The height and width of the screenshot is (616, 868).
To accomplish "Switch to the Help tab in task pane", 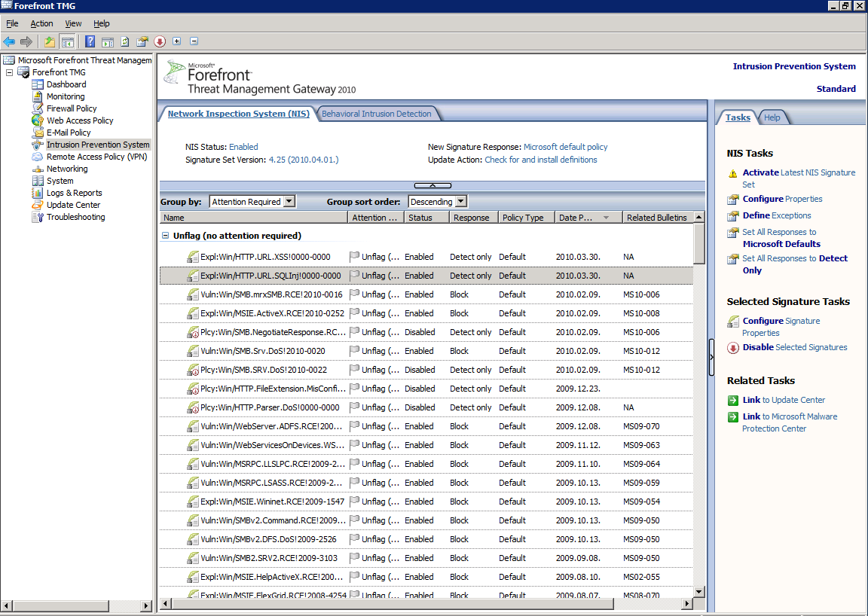I will (772, 117).
